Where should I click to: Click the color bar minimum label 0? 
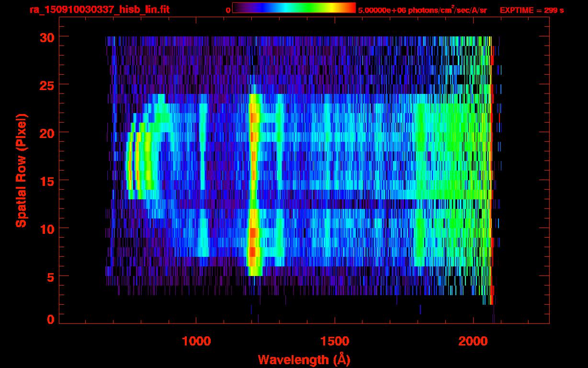tap(228, 10)
